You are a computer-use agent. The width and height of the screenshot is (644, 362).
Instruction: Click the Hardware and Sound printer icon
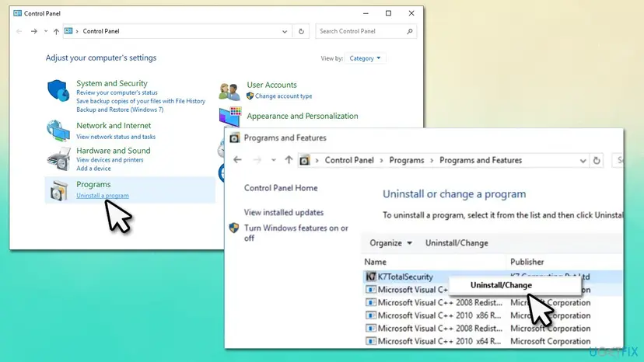click(x=59, y=158)
